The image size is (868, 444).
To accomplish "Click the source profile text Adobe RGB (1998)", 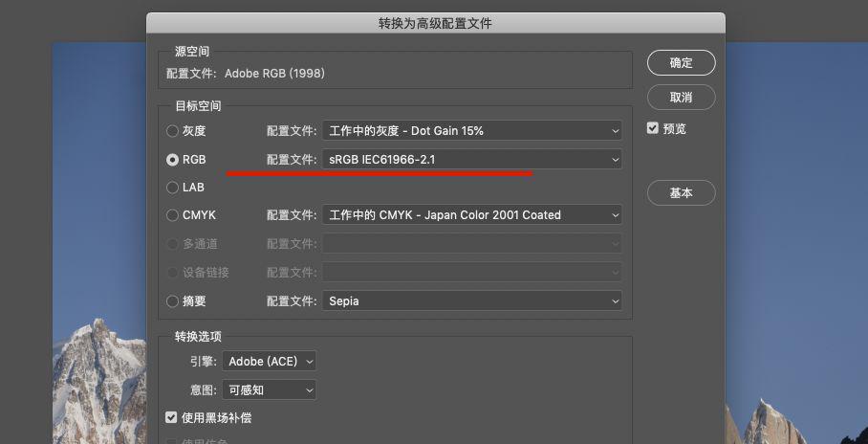I will 274,73.
